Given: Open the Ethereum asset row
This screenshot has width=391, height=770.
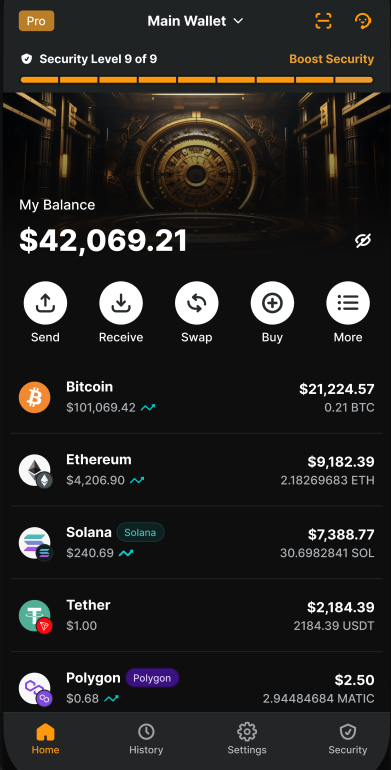Looking at the screenshot, I should 196,469.
